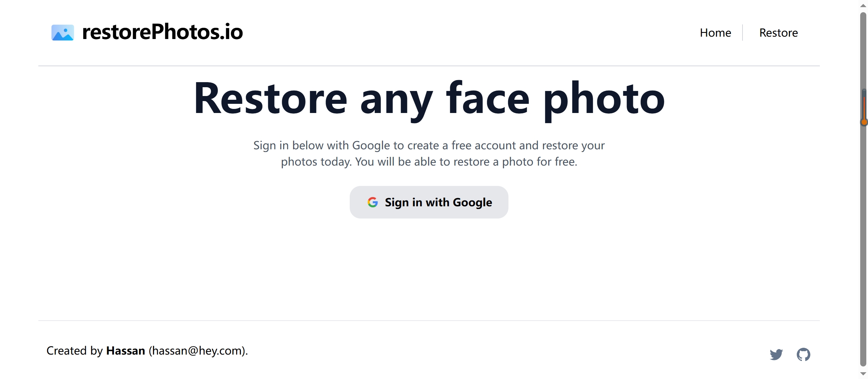Follow the Hassan creator link
This screenshot has width=868, height=379.
(126, 350)
